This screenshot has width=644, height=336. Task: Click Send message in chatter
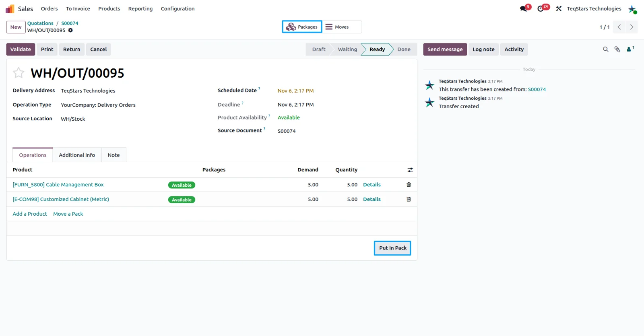[445, 49]
